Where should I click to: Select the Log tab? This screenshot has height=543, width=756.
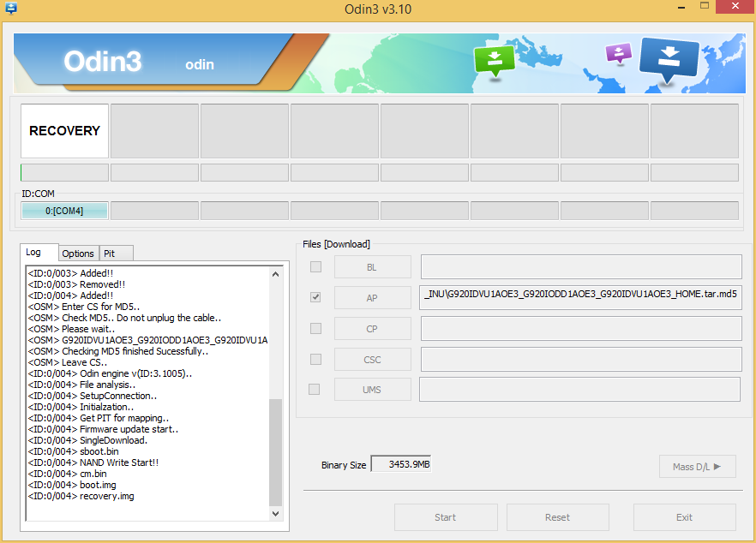(33, 252)
